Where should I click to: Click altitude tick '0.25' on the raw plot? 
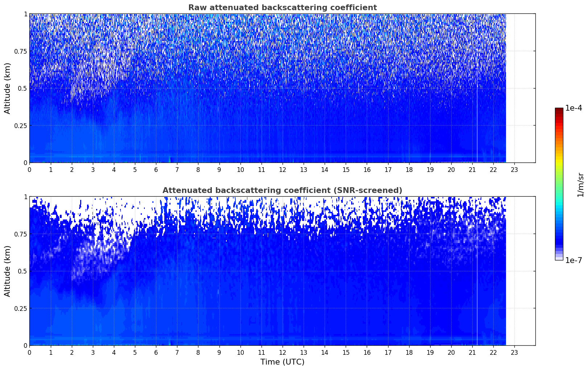pos(21,126)
